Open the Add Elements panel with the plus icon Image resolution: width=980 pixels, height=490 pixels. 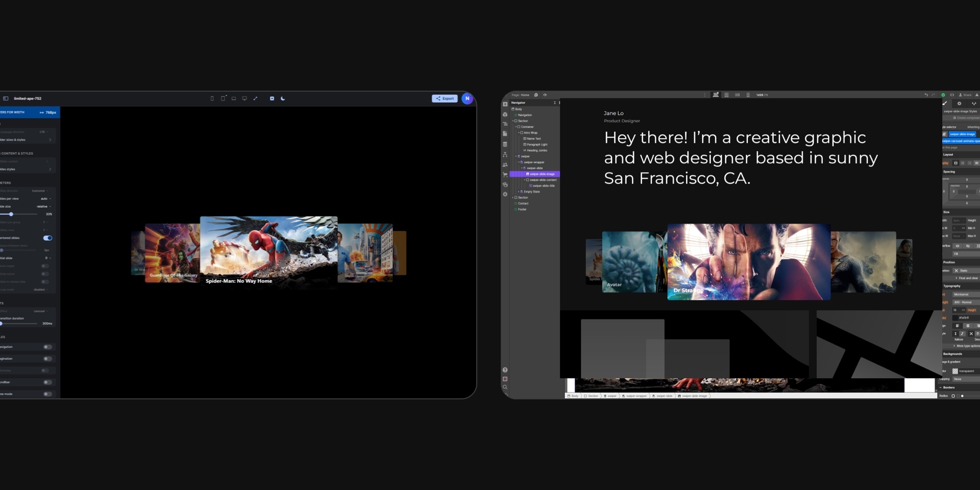506,104
